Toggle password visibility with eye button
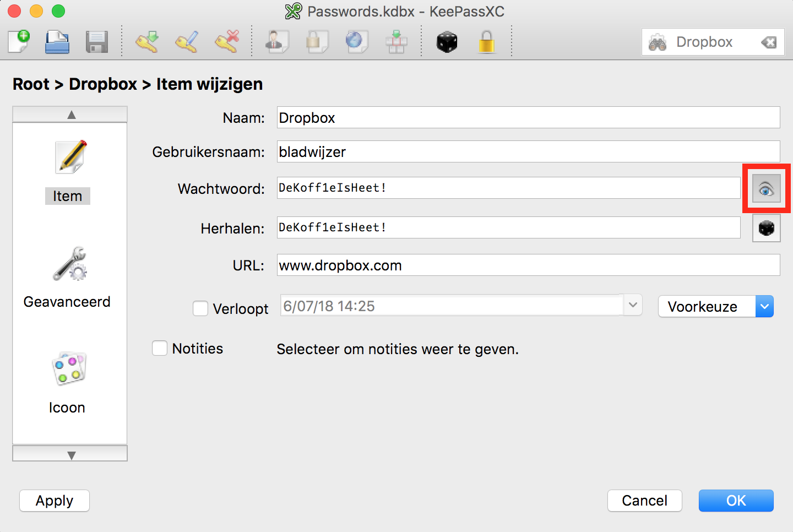 point(766,189)
